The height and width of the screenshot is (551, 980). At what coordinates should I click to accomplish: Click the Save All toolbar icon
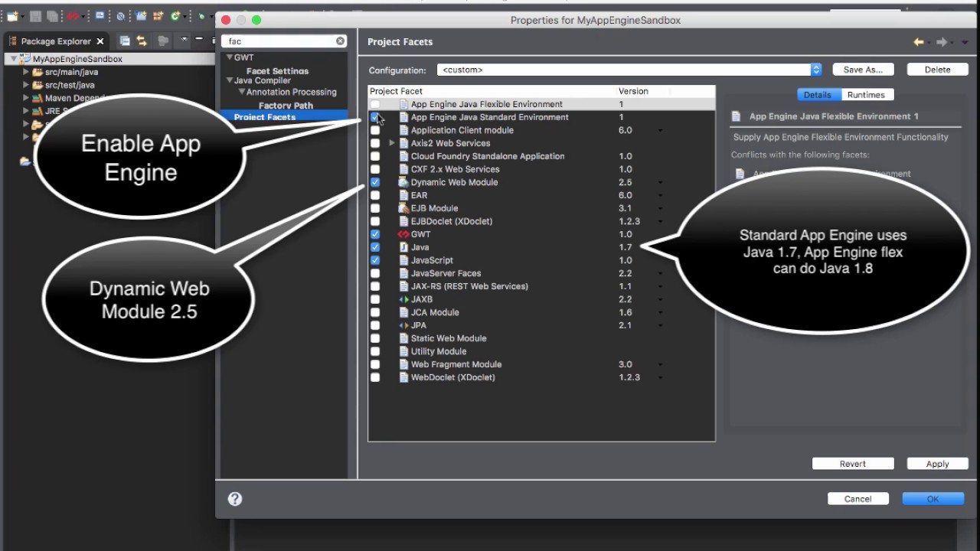[52, 16]
